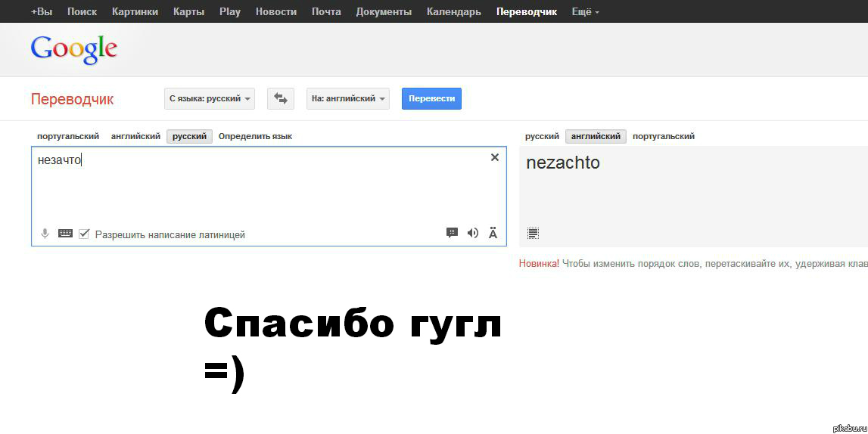Choose английский as source language
The width and height of the screenshot is (868, 434).
[x=135, y=136]
